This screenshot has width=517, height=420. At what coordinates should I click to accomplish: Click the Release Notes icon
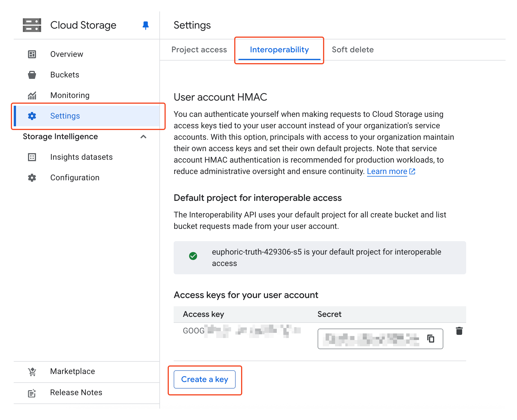32,393
